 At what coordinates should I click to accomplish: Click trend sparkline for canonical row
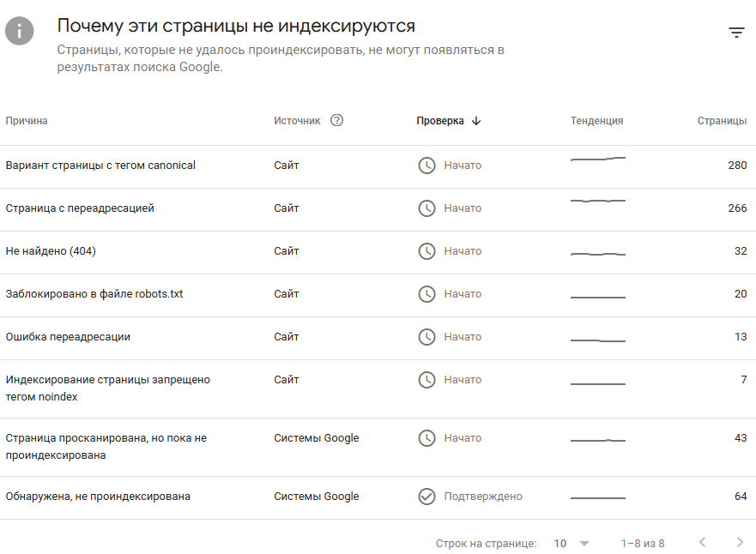[597, 160]
